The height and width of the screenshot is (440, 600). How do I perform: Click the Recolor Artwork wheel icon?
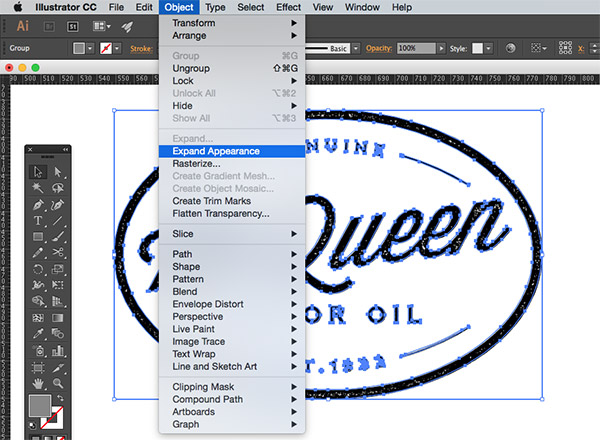coord(510,48)
